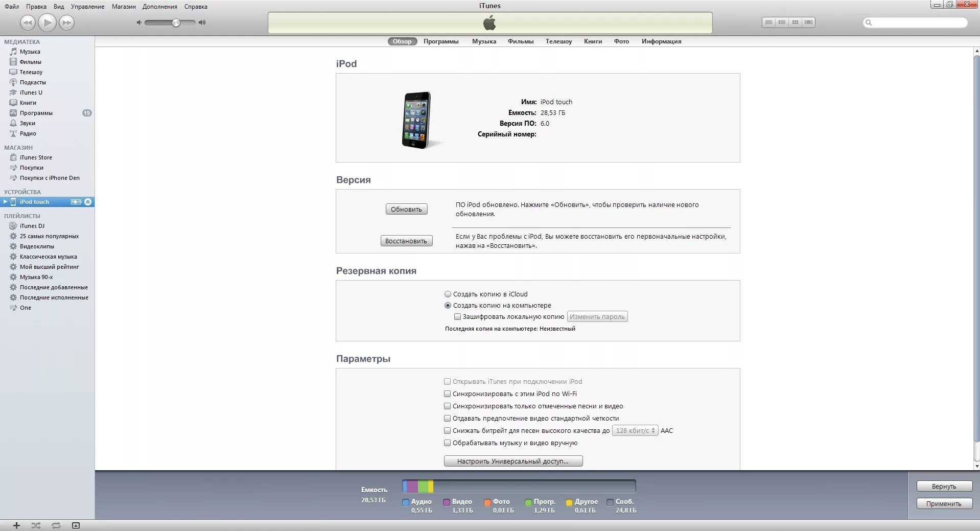Switch to Cover Flow view icon
The image size is (980, 531).
[x=808, y=22]
